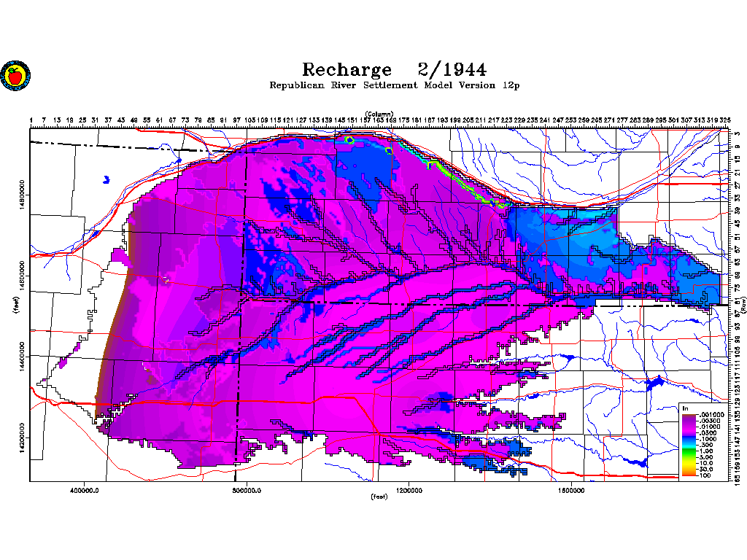Click the legend value '100'
The image size is (747, 560).
click(704, 475)
